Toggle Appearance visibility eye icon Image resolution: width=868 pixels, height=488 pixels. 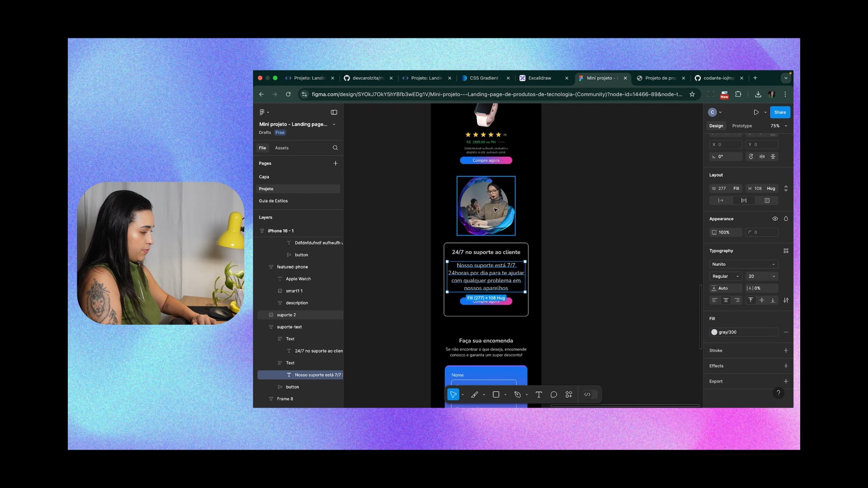775,219
